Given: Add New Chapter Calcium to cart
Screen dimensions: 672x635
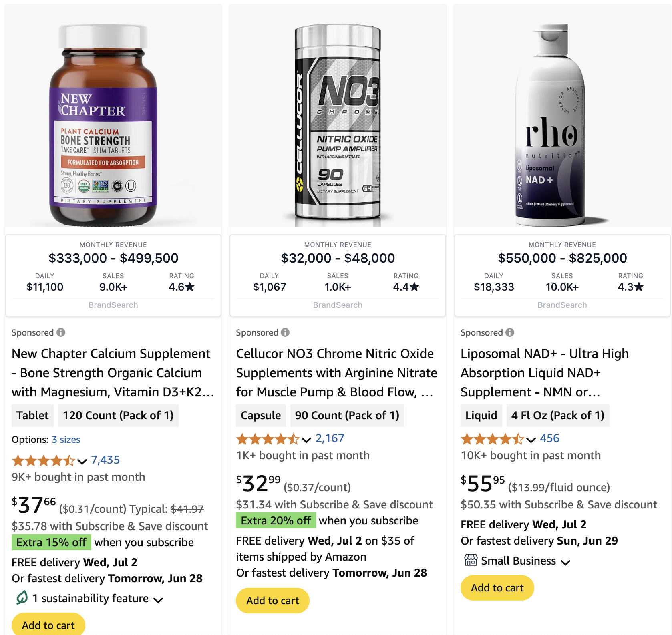Looking at the screenshot, I should click(48, 625).
